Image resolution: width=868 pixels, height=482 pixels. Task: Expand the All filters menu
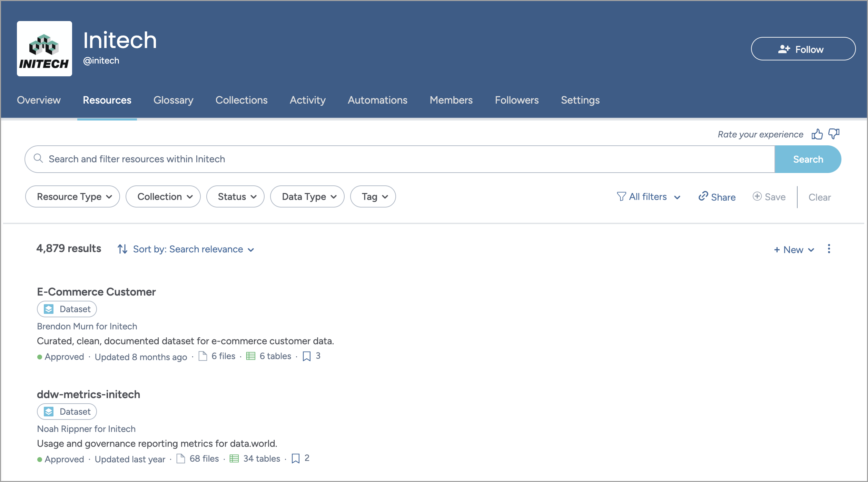[649, 196]
